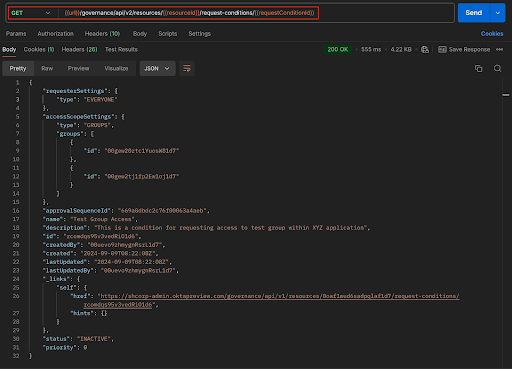Click the "INACTIVE" status value
The image size is (512, 369).
point(93,339)
